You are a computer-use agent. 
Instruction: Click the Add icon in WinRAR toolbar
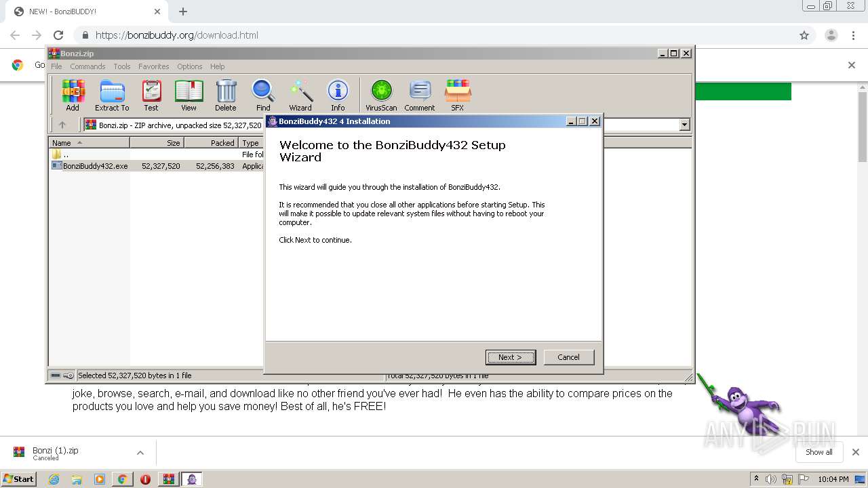pyautogui.click(x=73, y=95)
